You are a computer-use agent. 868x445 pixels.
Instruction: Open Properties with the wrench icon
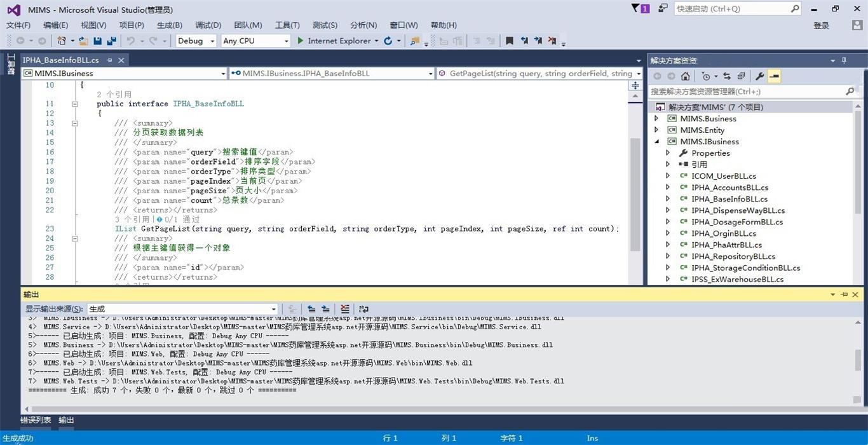(x=759, y=76)
